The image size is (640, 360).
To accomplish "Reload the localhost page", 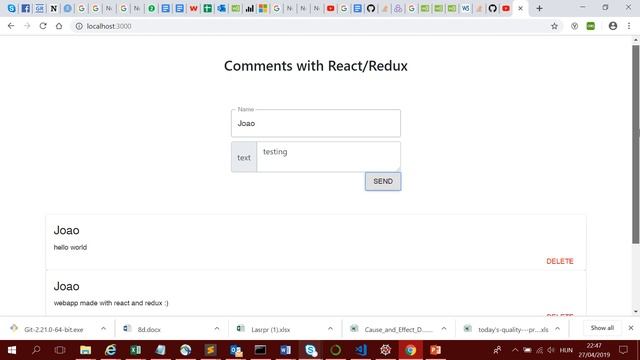I will tap(43, 26).
